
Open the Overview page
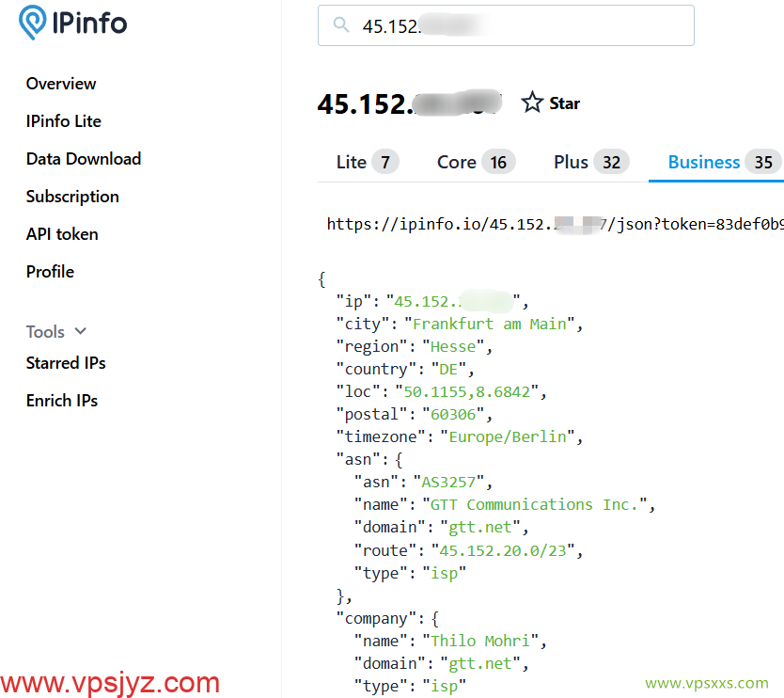point(61,84)
